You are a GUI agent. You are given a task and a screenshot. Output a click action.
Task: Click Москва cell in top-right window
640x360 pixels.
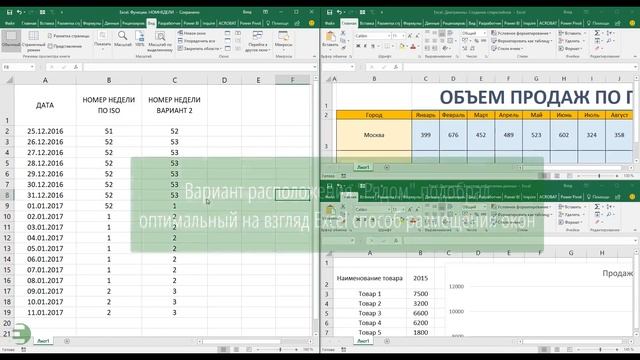click(x=374, y=135)
